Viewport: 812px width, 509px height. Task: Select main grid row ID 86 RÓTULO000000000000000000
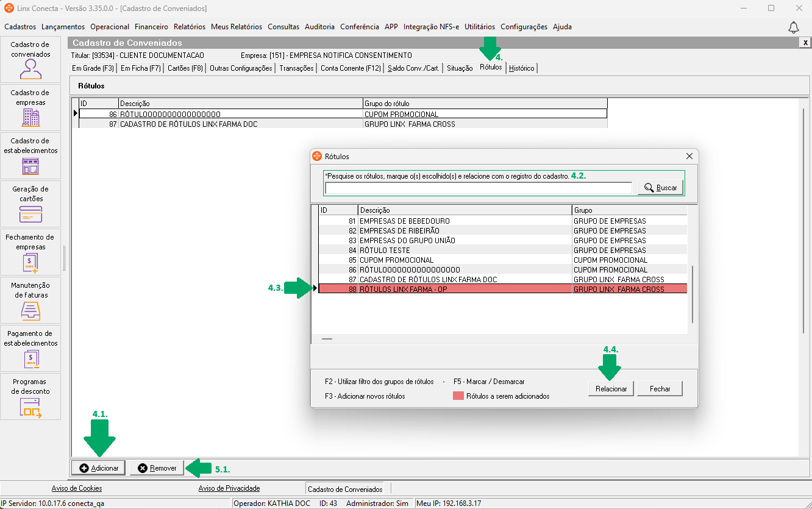pyautogui.click(x=343, y=114)
